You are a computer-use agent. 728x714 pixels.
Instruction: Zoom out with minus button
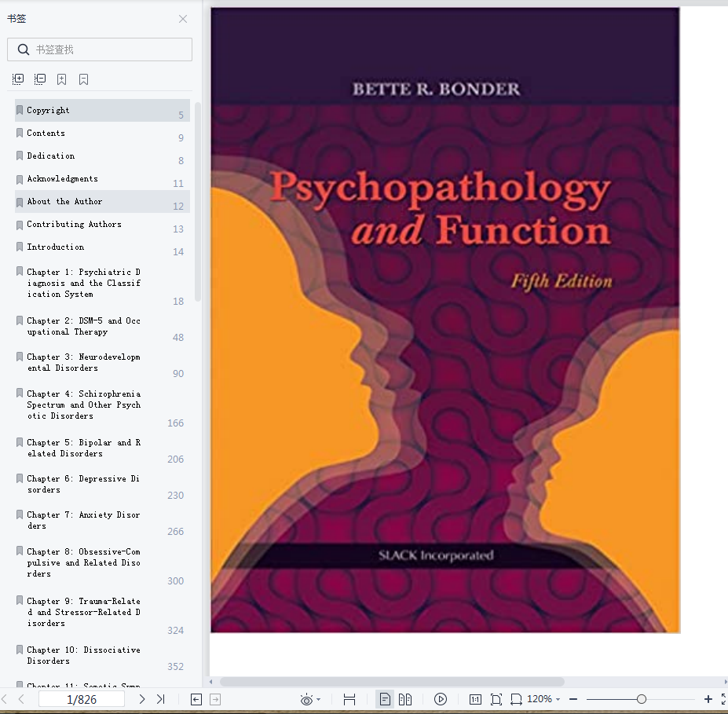coord(573,699)
